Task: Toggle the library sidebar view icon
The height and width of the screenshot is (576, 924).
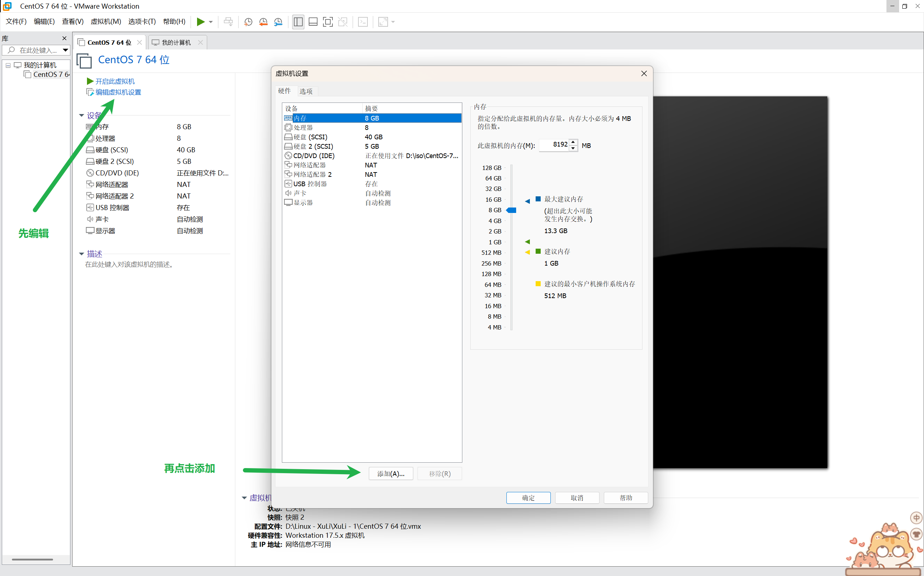Action: (298, 22)
